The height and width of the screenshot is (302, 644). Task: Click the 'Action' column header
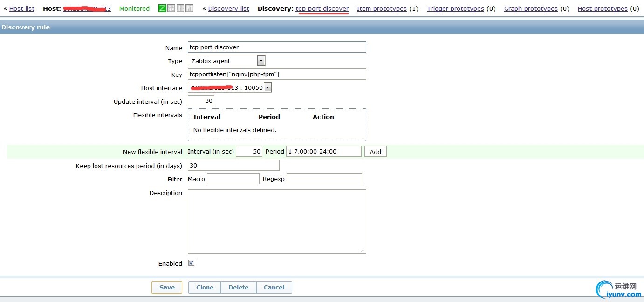tap(323, 117)
